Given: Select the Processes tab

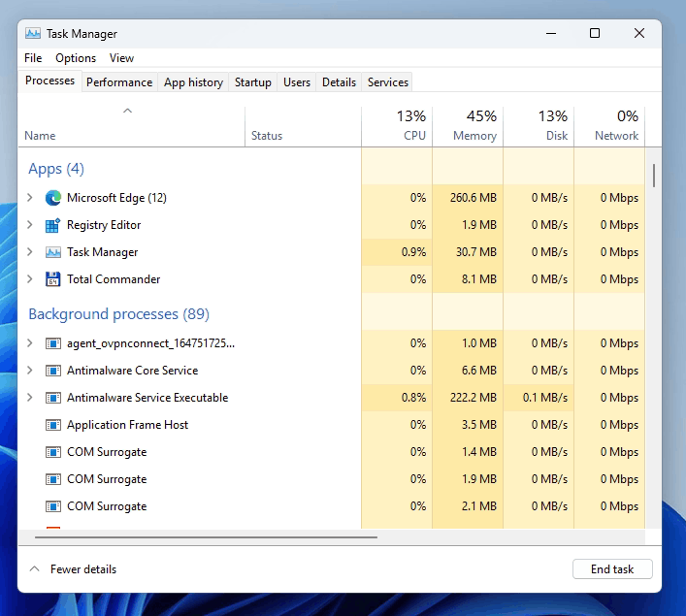Looking at the screenshot, I should 49,81.
